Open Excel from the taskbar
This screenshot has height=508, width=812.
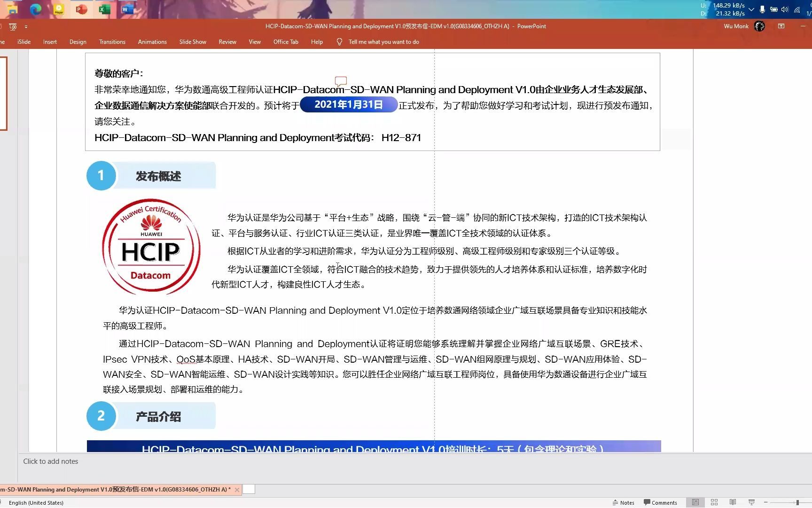click(105, 9)
